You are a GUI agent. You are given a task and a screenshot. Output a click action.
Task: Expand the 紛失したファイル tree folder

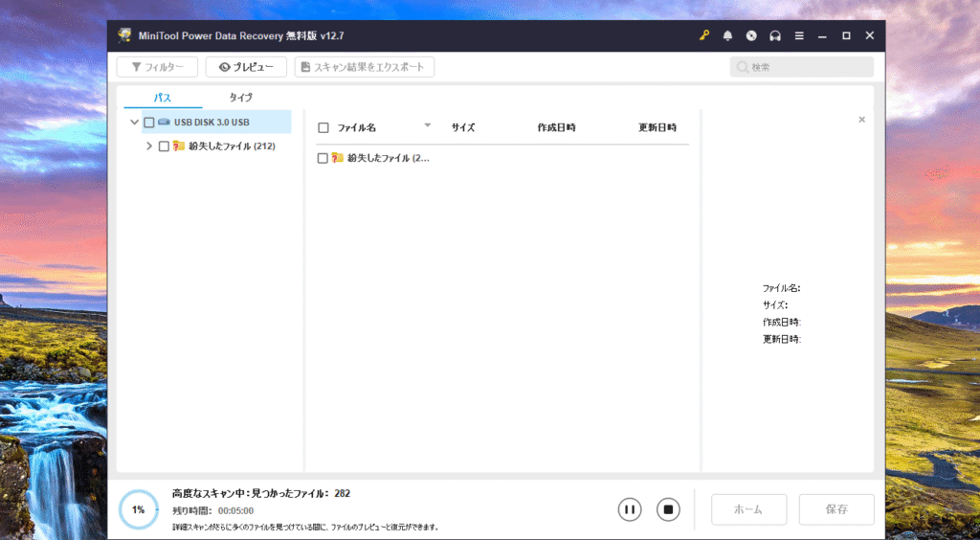pos(148,146)
